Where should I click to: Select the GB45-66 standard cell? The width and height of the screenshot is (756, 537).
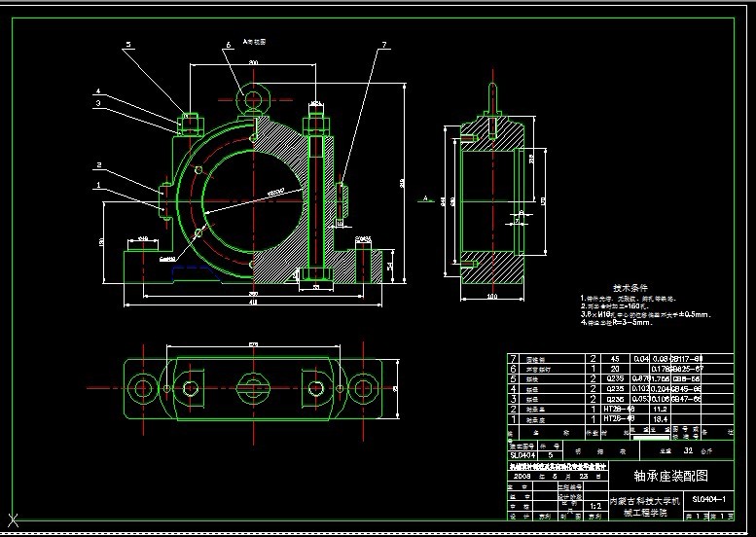tap(687, 389)
